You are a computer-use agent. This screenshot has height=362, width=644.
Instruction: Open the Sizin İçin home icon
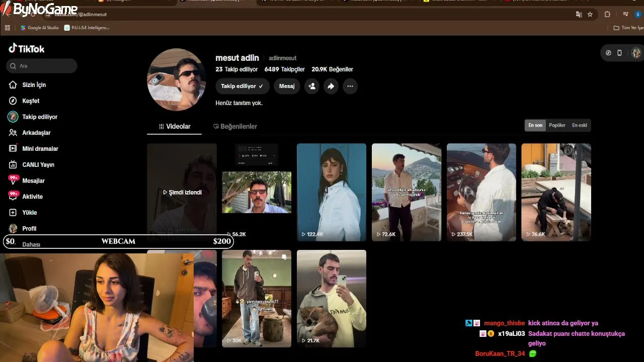13,85
